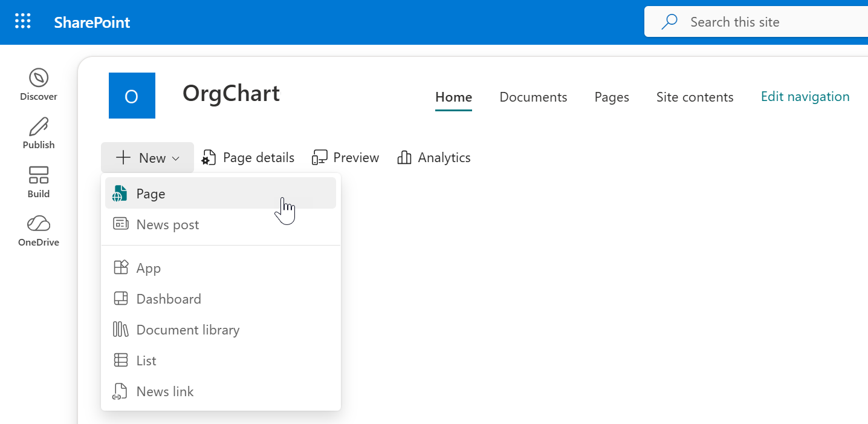Open Discover from the left rail
The width and height of the screenshot is (868, 424).
coord(39,85)
